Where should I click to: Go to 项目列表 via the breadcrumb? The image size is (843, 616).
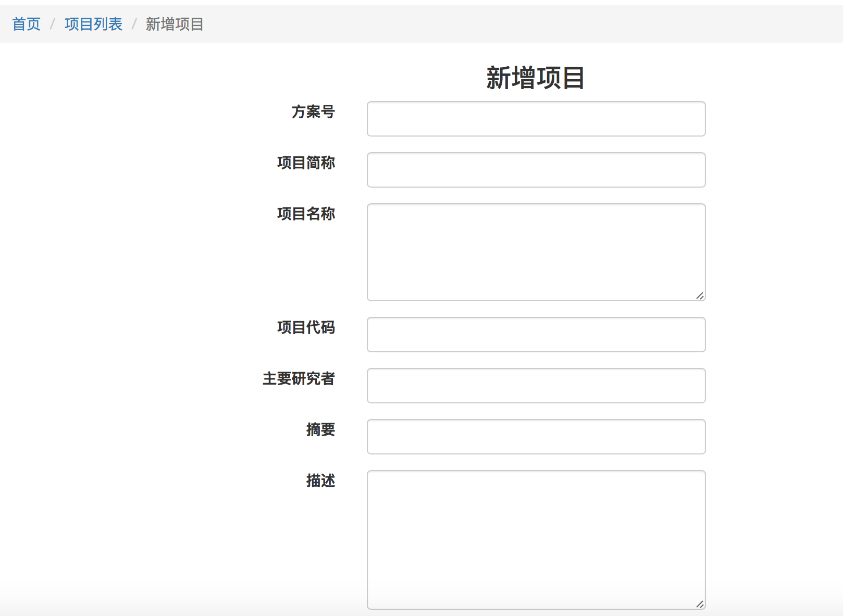point(93,24)
